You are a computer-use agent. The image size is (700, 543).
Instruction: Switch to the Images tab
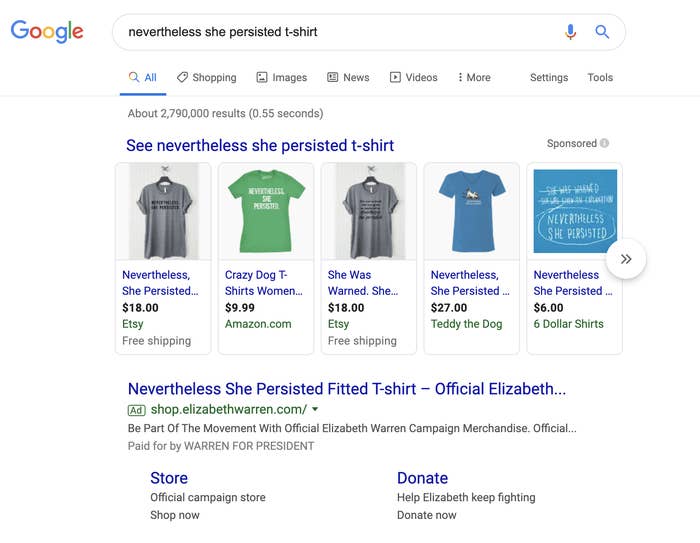[282, 78]
